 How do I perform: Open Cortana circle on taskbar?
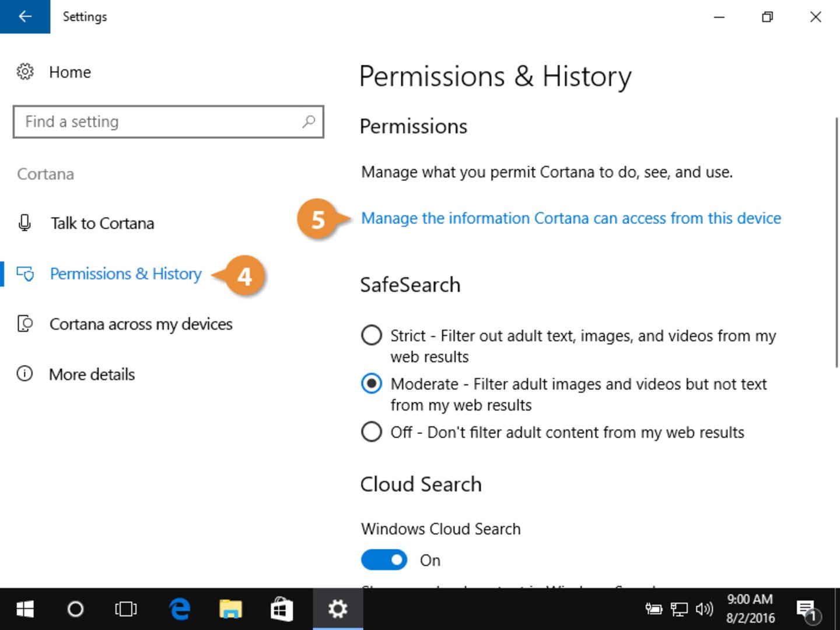pyautogui.click(x=75, y=610)
